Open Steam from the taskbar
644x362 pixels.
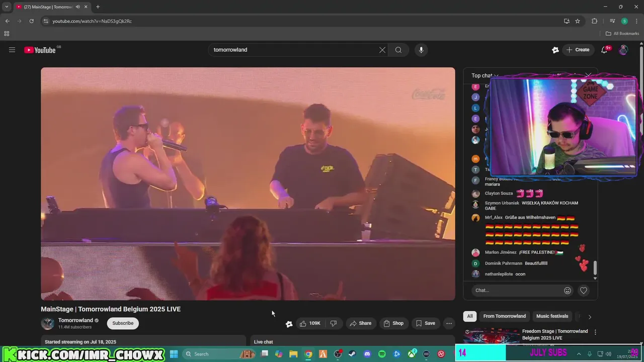[352, 354]
